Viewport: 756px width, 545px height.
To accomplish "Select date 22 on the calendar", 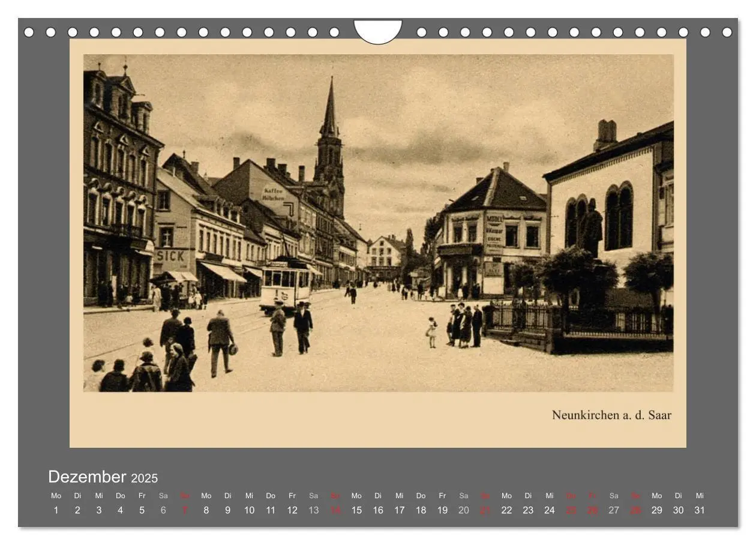I will pyautogui.click(x=506, y=510).
